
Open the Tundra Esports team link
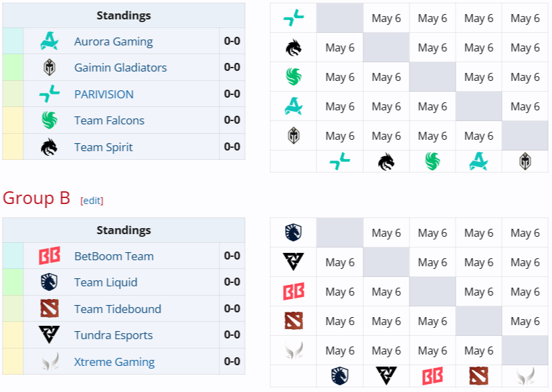[113, 335]
